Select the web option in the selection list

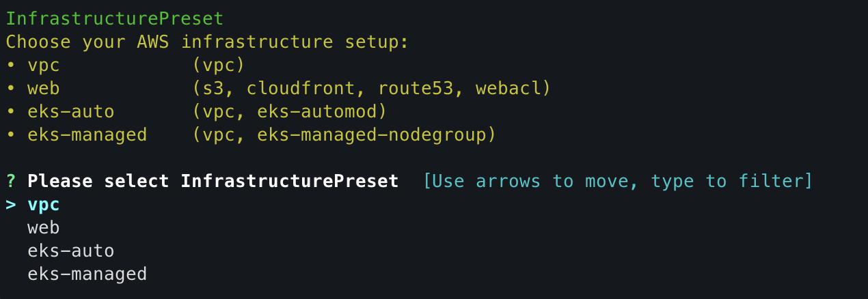pyautogui.click(x=44, y=227)
